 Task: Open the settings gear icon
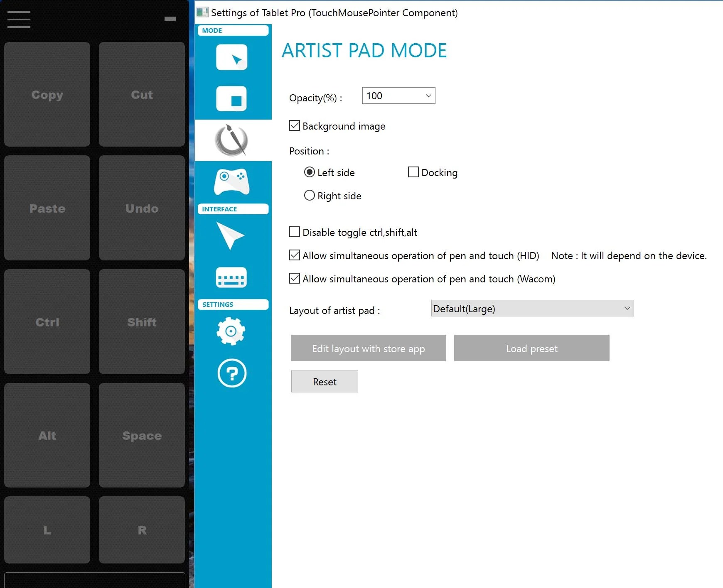click(231, 332)
